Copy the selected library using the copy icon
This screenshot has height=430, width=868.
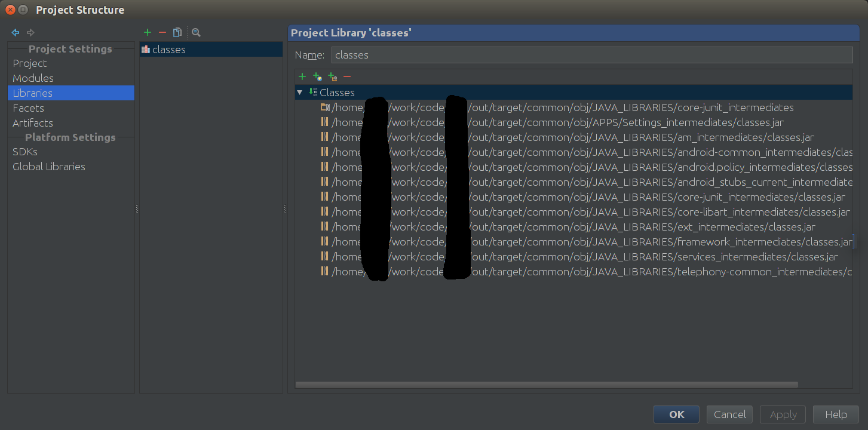[177, 32]
